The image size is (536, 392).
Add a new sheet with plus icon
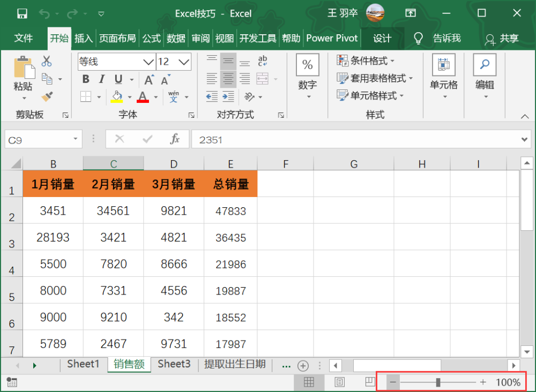pos(303,366)
